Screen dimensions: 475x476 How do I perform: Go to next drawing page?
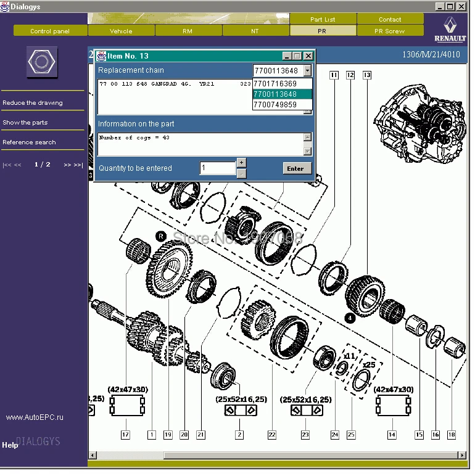tap(67, 165)
